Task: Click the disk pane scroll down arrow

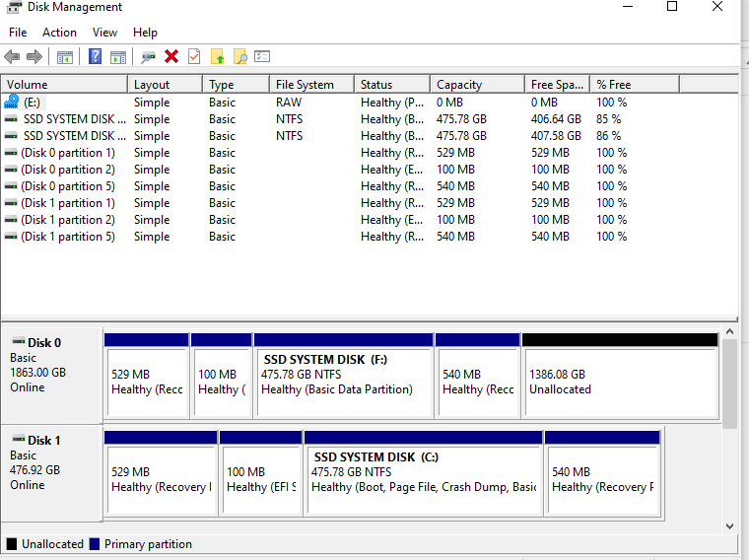Action: pyautogui.click(x=729, y=526)
